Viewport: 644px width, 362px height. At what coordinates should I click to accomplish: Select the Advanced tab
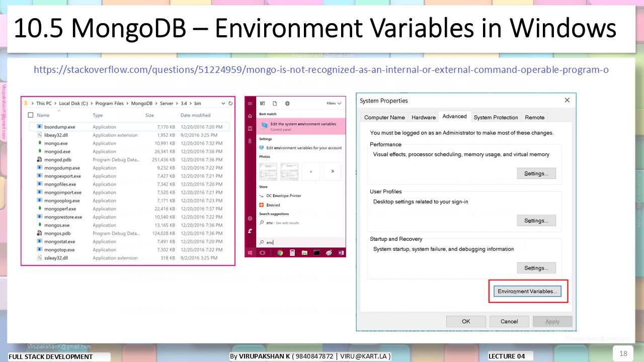(454, 116)
